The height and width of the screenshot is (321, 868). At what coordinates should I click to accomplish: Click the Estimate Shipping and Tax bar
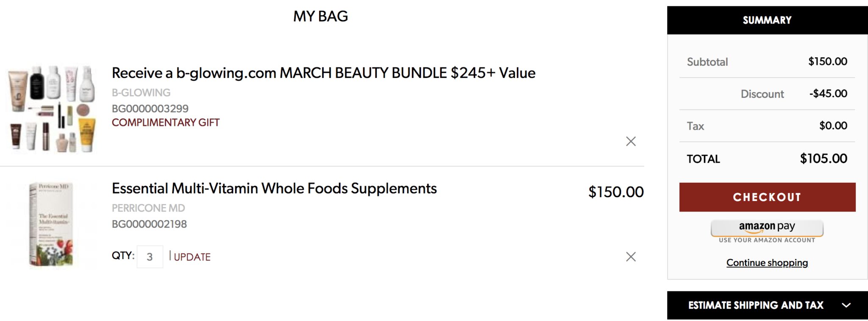[767, 305]
